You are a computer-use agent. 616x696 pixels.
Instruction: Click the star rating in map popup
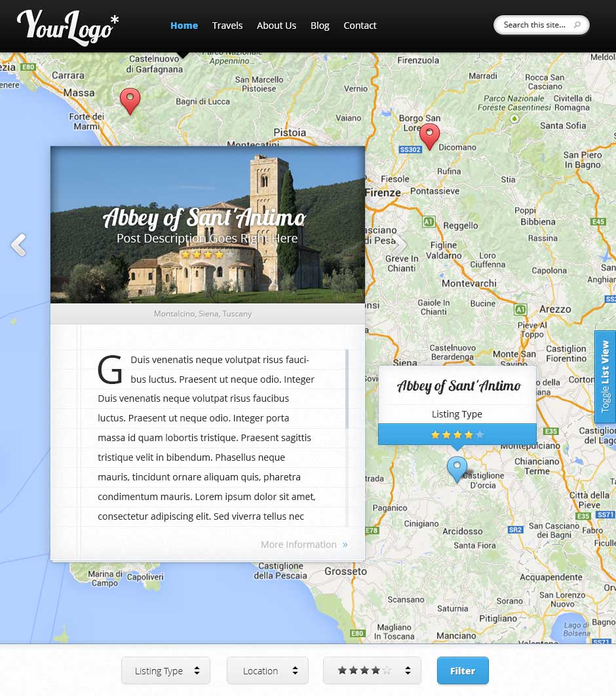pos(457,434)
